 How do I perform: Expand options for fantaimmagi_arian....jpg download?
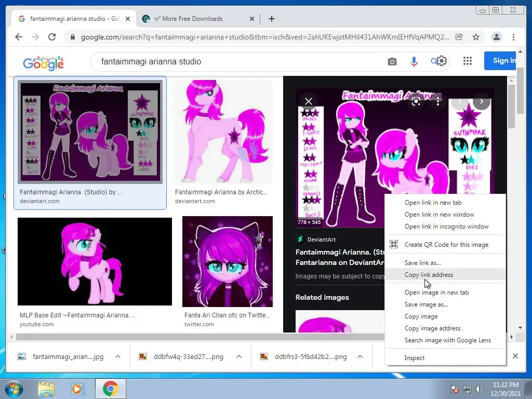(118, 356)
